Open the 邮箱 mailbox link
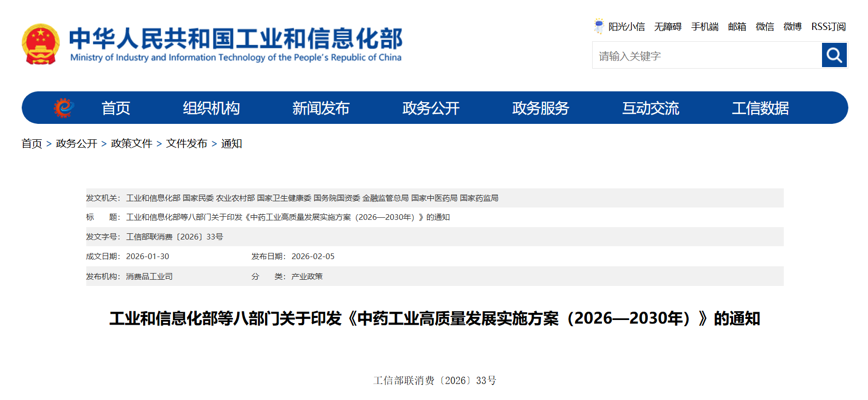Viewport: 868px width, 400px height. [x=737, y=27]
